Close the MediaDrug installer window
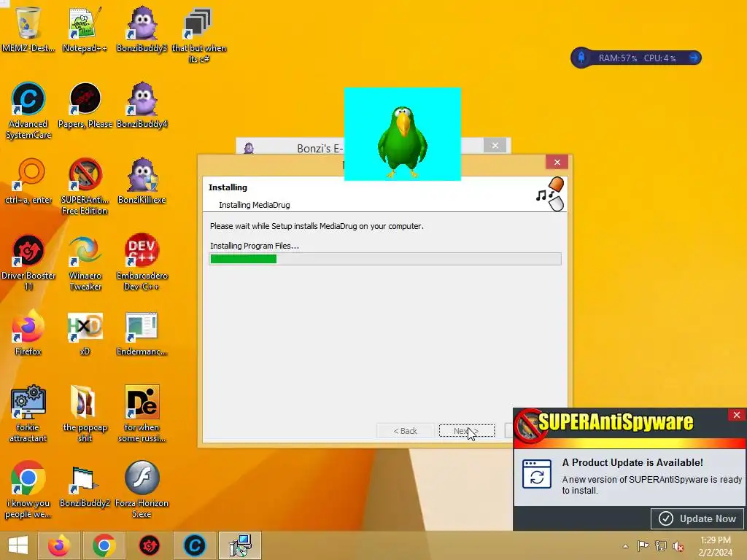The width and height of the screenshot is (747, 560). click(557, 163)
